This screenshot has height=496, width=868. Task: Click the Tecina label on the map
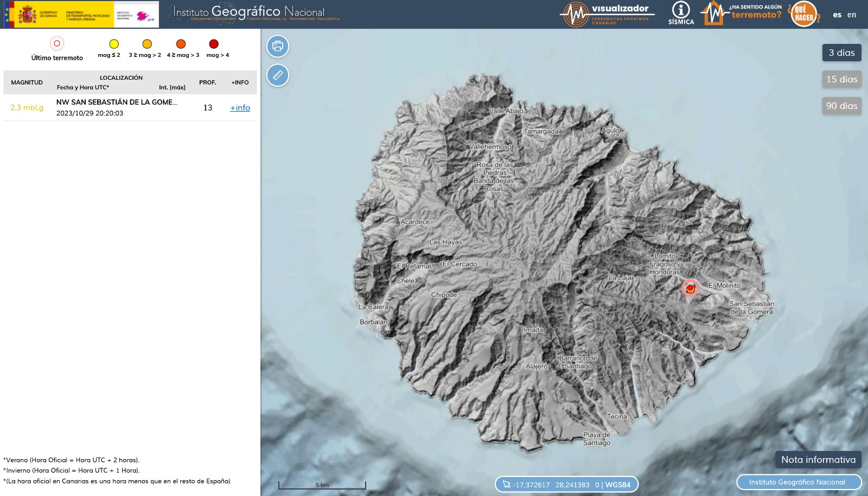pyautogui.click(x=617, y=416)
